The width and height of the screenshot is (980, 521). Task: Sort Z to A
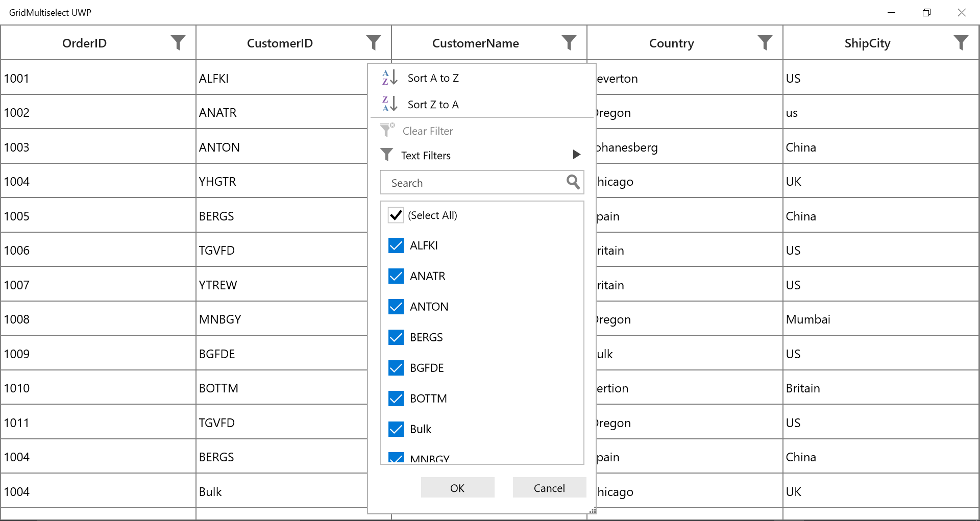pyautogui.click(x=433, y=105)
